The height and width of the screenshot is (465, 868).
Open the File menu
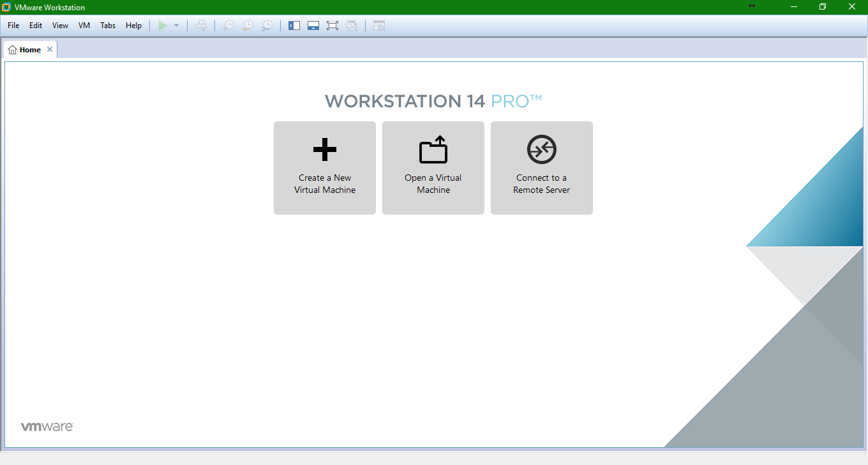pyautogui.click(x=13, y=26)
